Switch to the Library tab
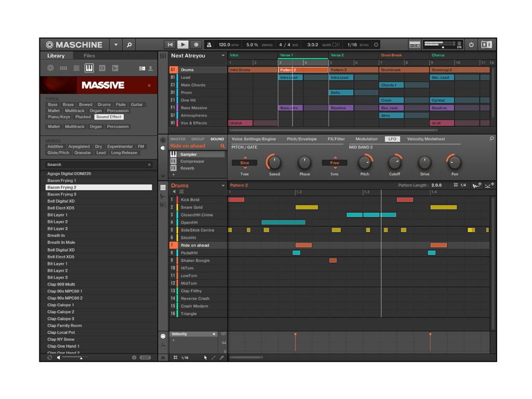 56,56
